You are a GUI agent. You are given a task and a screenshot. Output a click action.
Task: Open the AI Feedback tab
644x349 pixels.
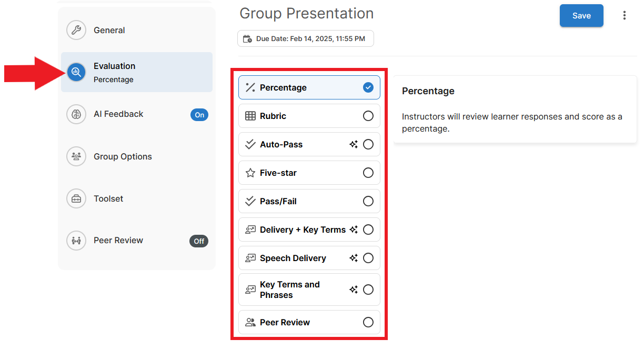137,114
